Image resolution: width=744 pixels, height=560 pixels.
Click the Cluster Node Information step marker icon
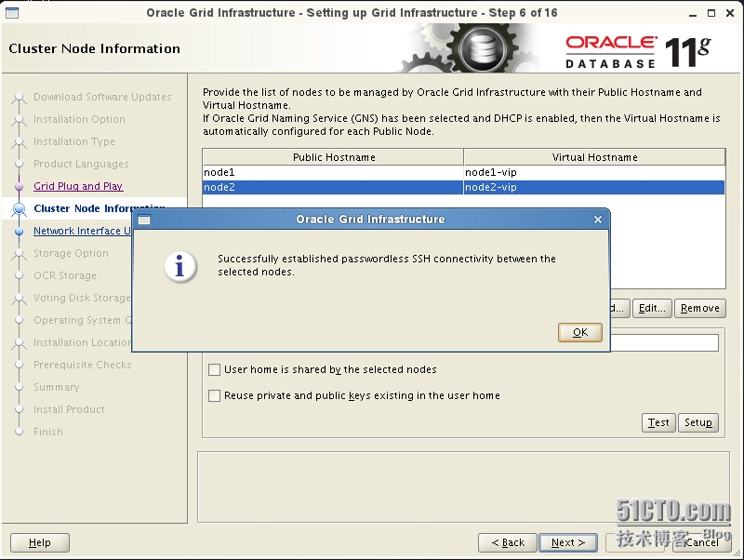(19, 208)
